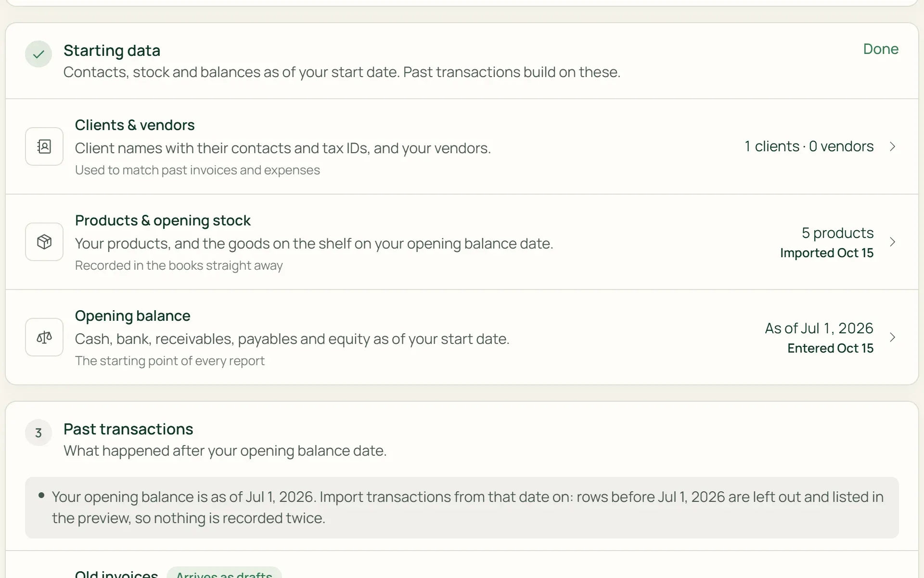924x578 pixels.
Task: Expand the Opening balance row chevron
Action: coord(893,337)
